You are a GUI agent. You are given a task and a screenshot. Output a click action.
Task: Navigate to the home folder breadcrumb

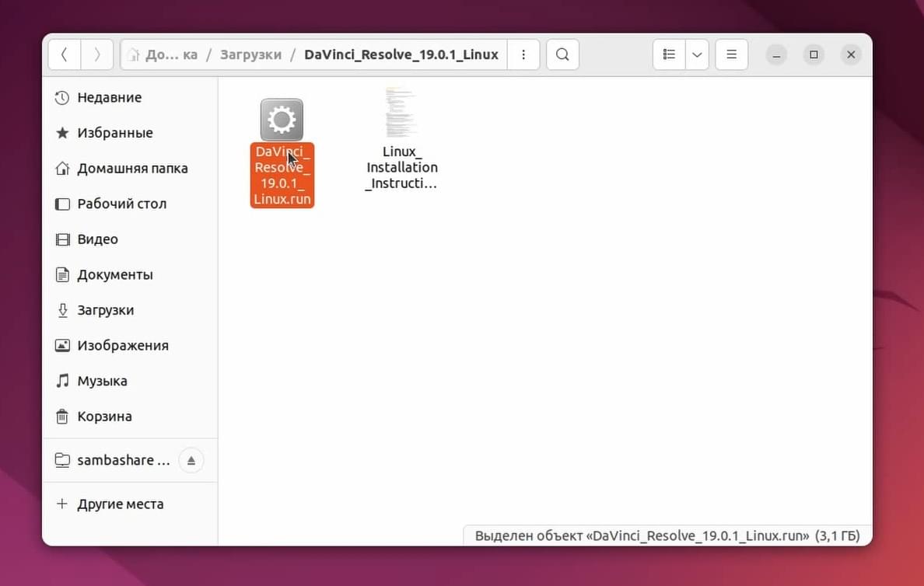163,54
